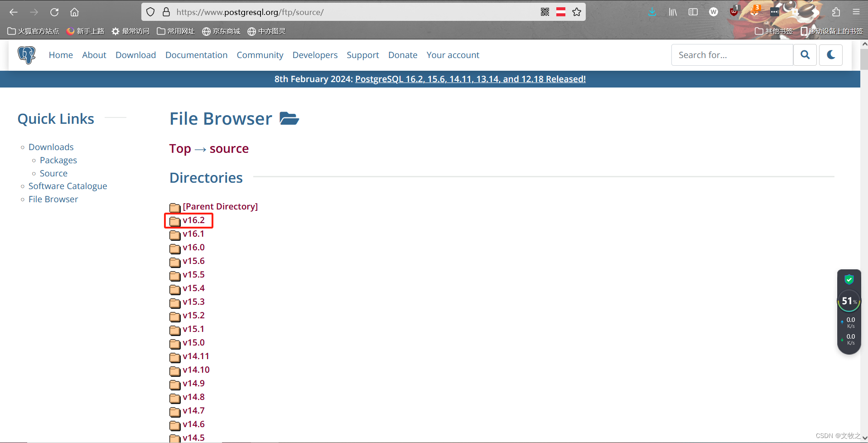Open the v15.0 directory
This screenshot has width=868, height=443.
(x=193, y=342)
